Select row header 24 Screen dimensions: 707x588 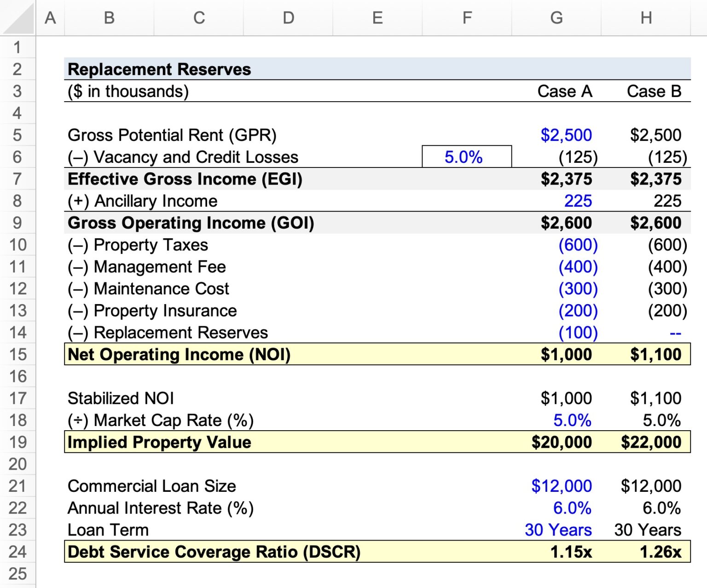tap(18, 552)
